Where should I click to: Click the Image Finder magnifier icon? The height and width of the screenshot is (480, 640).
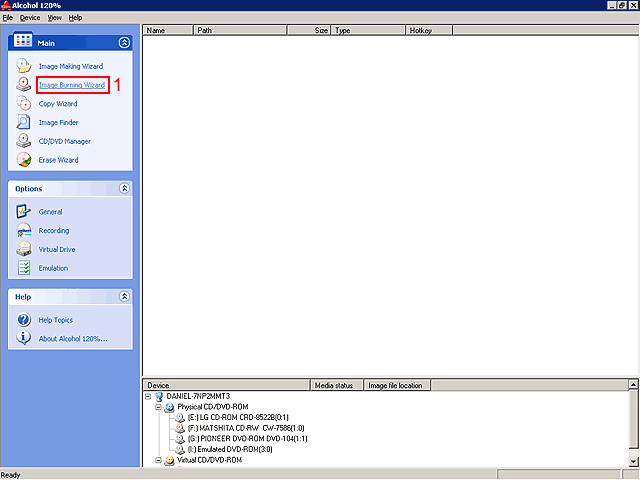pos(24,122)
